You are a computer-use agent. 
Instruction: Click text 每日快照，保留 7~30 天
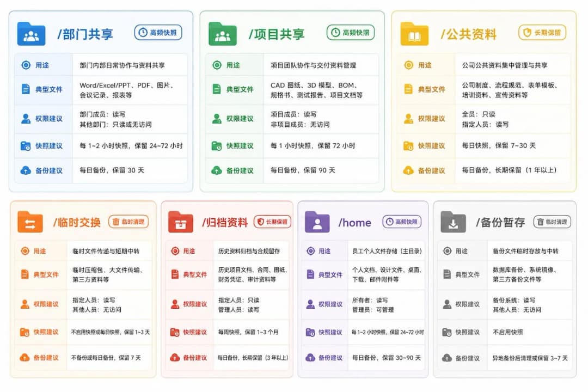click(499, 145)
